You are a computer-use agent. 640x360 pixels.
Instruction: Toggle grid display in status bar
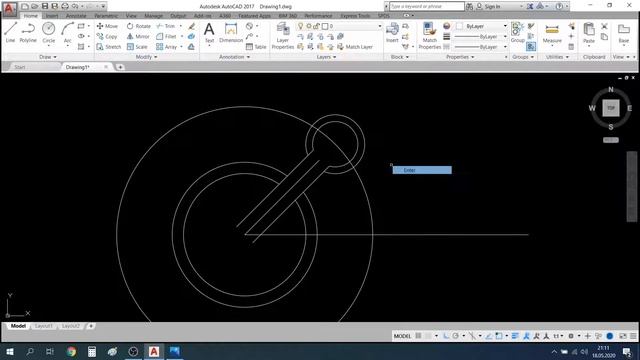tap(418, 336)
